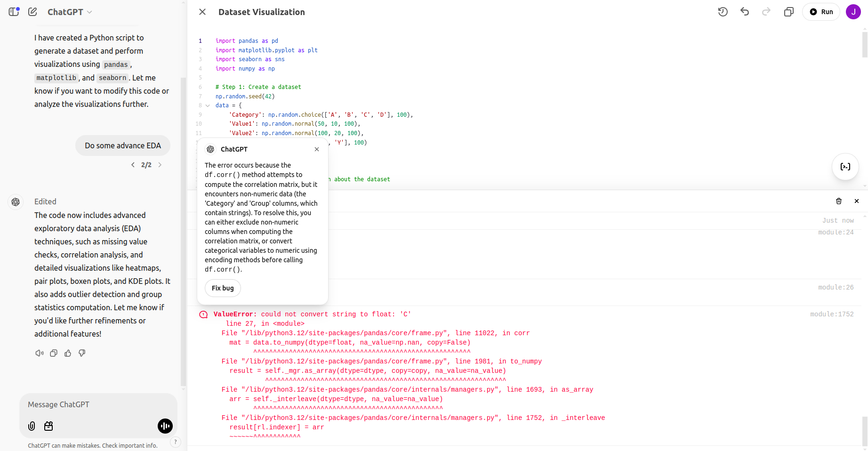The width and height of the screenshot is (868, 451).
Task: Click the 'Do some advance EDA' message
Action: pos(123,145)
